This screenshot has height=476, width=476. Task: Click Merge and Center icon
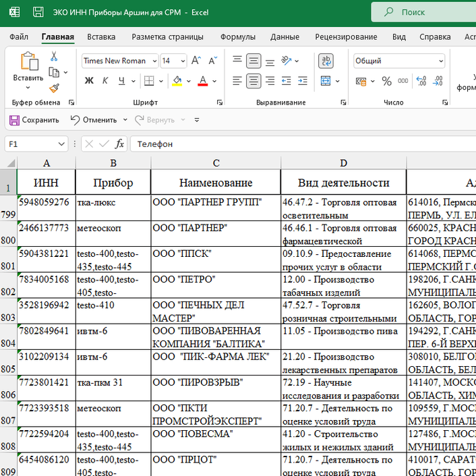point(326,81)
